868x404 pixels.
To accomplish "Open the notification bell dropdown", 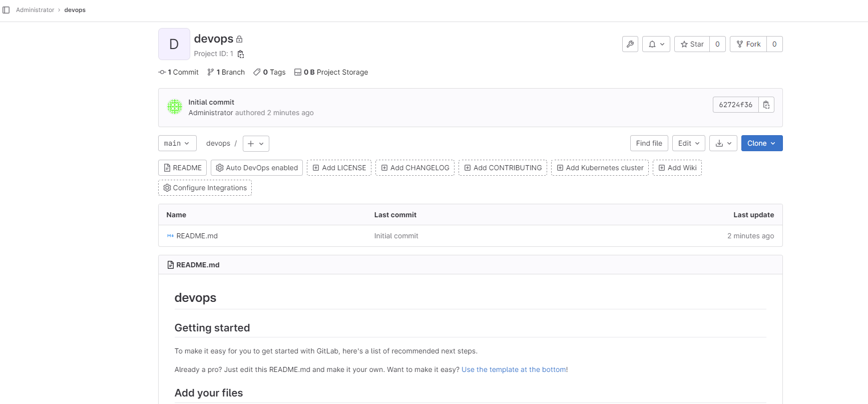I will [x=656, y=44].
